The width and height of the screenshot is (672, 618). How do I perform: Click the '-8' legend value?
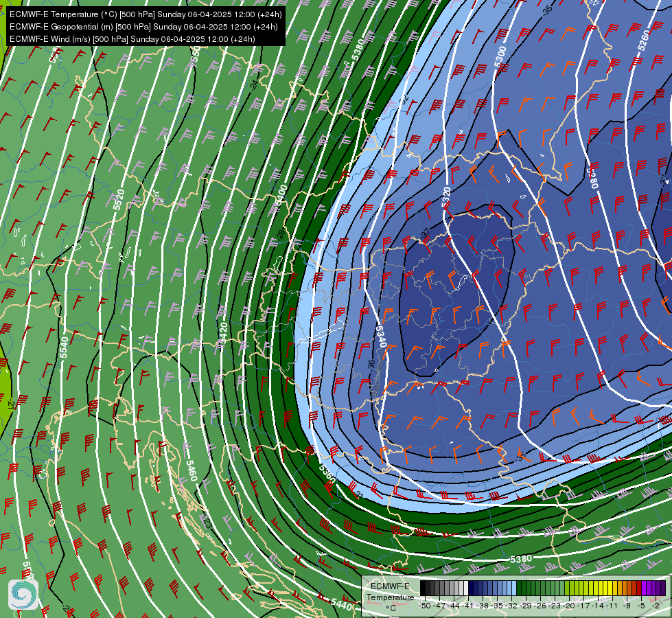click(x=627, y=606)
